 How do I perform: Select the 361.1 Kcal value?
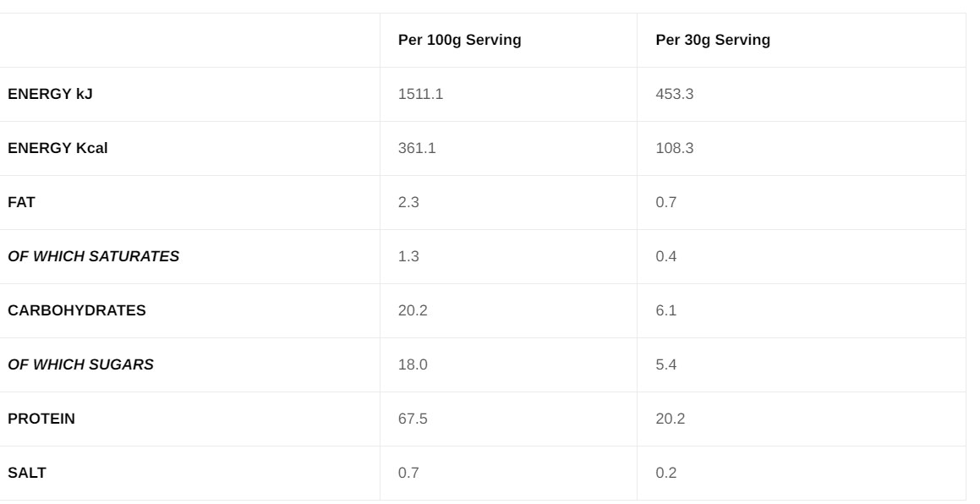click(417, 148)
